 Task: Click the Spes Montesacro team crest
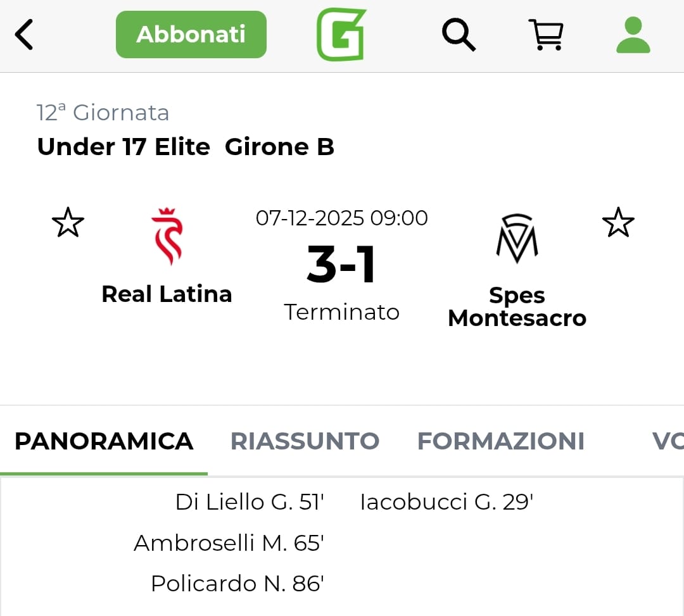click(x=517, y=238)
